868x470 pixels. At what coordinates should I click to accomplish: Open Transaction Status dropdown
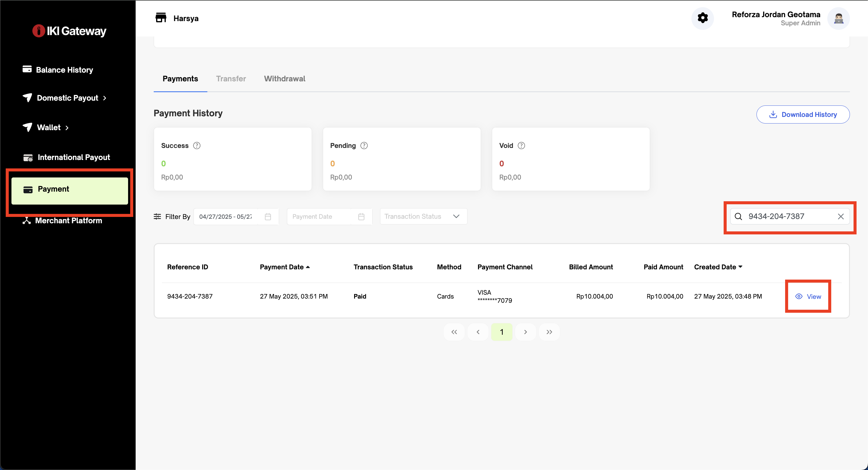point(423,216)
